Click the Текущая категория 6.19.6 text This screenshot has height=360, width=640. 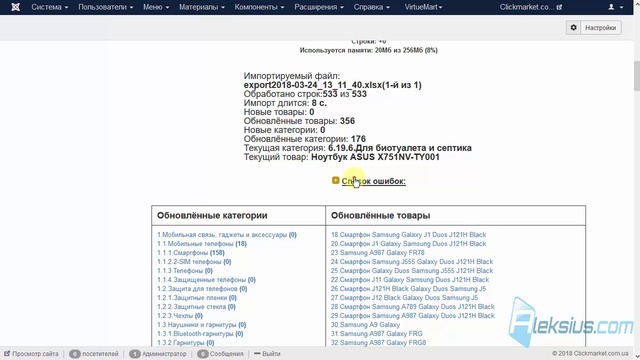358,148
